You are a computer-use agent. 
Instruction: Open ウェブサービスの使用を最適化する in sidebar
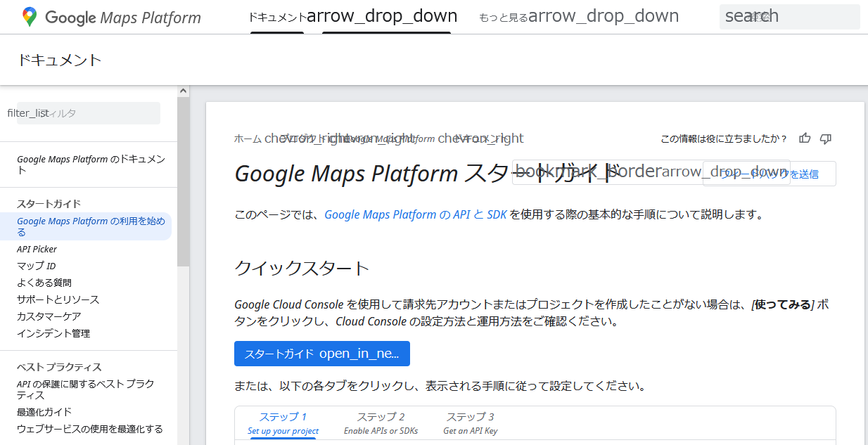click(90, 429)
